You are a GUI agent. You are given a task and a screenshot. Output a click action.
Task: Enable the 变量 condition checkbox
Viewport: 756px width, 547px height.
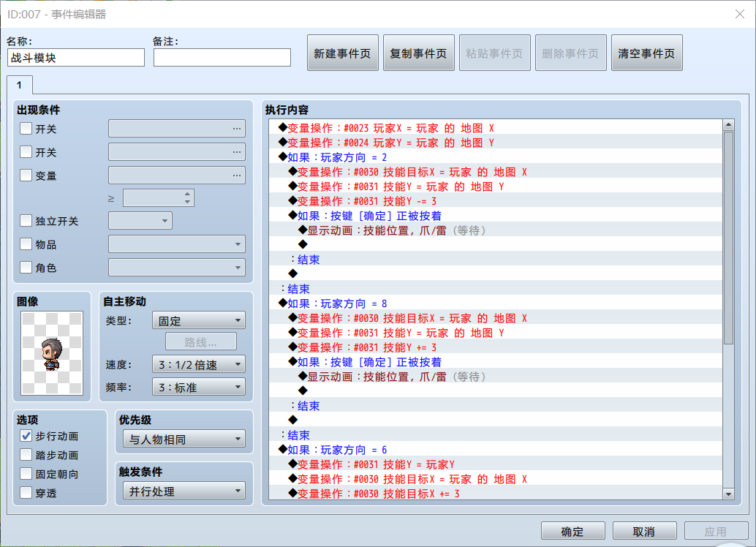click(x=26, y=175)
